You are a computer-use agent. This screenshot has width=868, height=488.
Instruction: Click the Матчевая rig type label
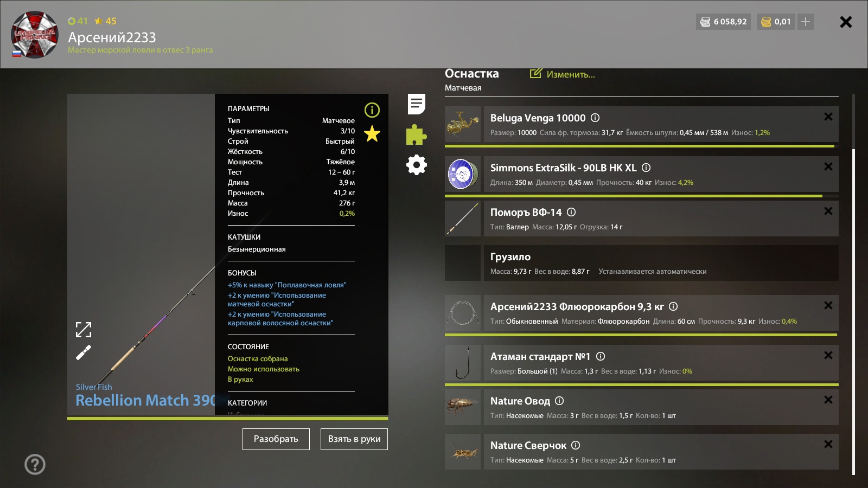pyautogui.click(x=463, y=88)
